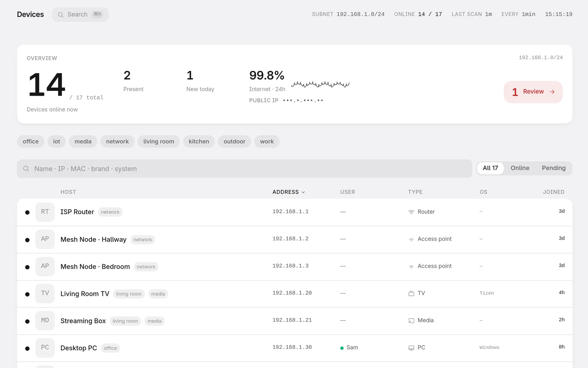The height and width of the screenshot is (368, 588).
Task: Click the RT avatar for ISP Router
Action: (x=45, y=212)
